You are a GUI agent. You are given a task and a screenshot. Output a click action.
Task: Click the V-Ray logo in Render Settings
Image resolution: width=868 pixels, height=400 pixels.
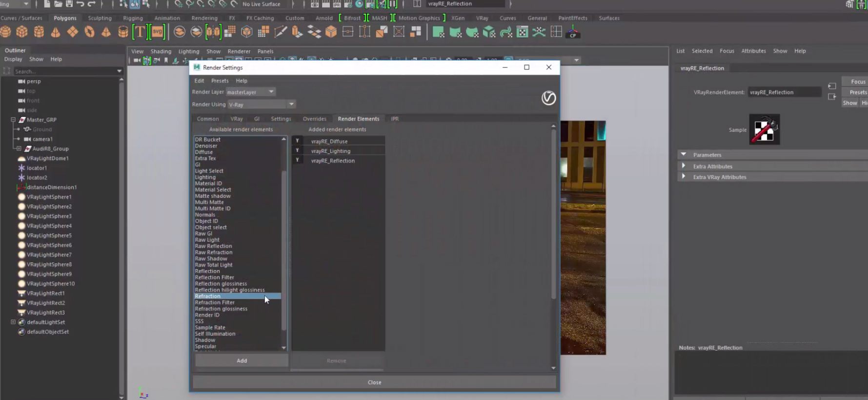click(x=548, y=98)
